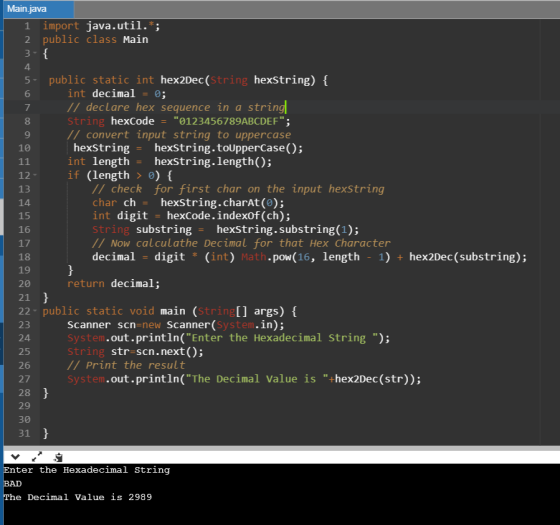Screen dimensions: 560x525
Task: Click "The Decimal Value is " println line
Action: (244, 379)
